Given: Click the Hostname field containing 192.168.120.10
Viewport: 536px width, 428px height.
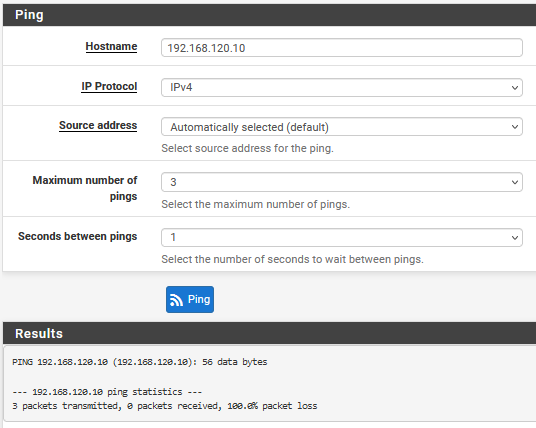Looking at the screenshot, I should click(x=341, y=48).
